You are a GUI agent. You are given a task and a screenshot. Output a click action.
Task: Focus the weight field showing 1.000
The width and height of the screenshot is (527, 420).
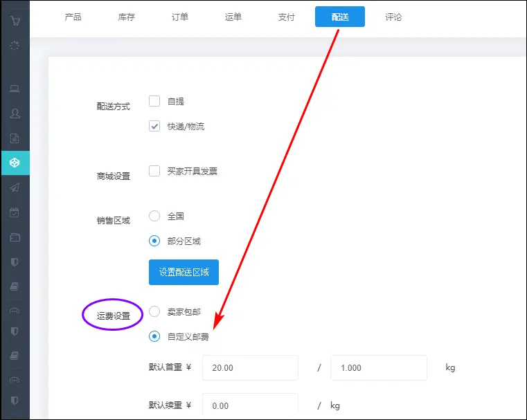[x=378, y=367]
